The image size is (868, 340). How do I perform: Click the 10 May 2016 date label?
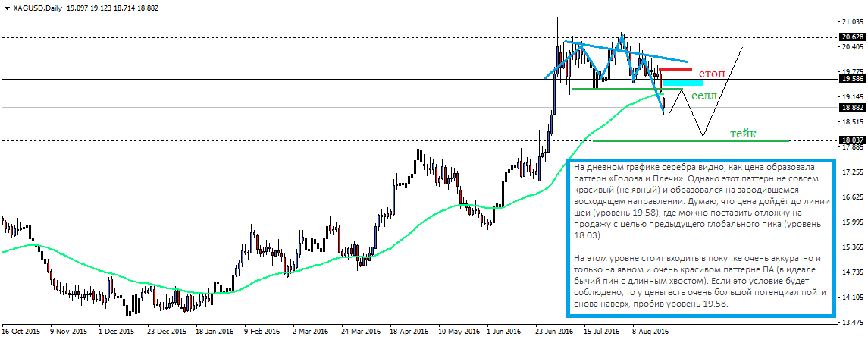[x=457, y=332]
